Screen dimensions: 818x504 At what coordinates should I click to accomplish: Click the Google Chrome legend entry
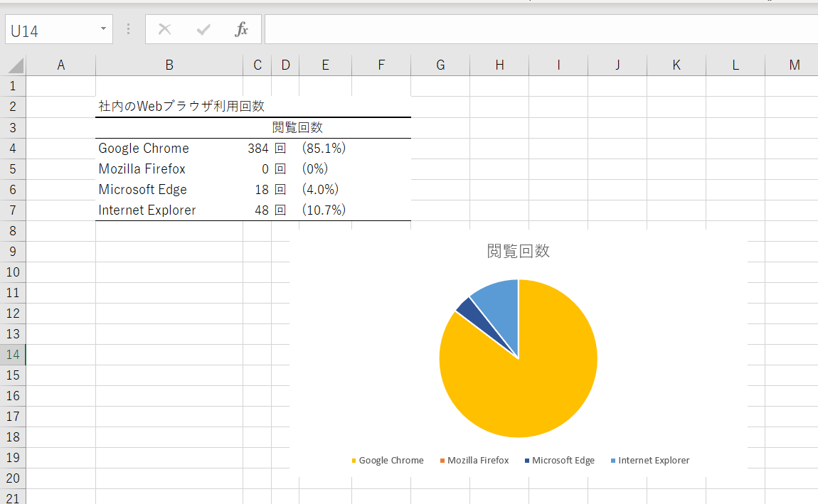(388, 460)
